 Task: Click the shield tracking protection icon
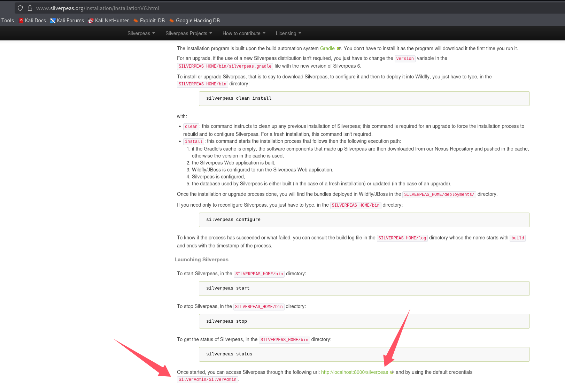[20, 8]
